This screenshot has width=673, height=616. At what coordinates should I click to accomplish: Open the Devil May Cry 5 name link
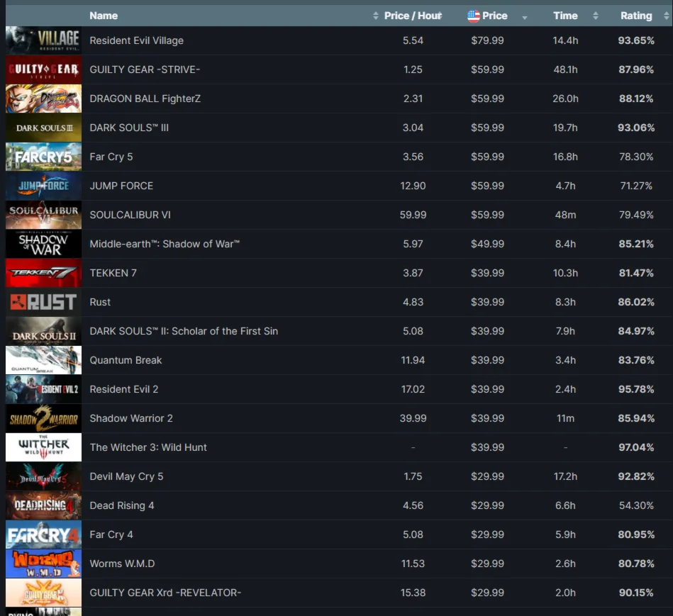click(x=126, y=476)
